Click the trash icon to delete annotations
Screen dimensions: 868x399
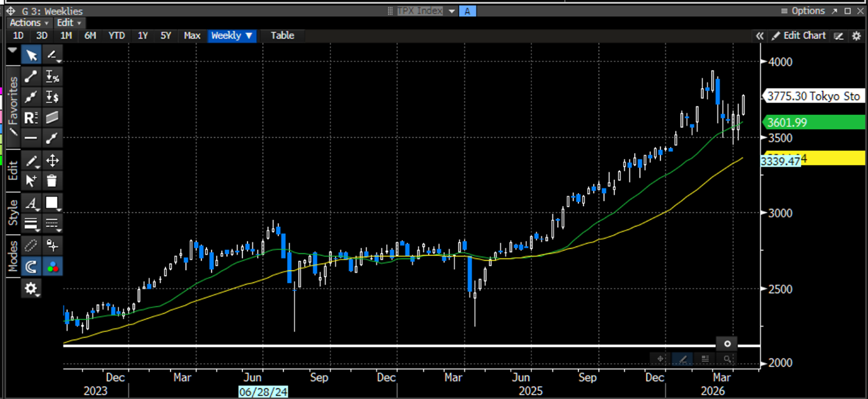click(52, 181)
